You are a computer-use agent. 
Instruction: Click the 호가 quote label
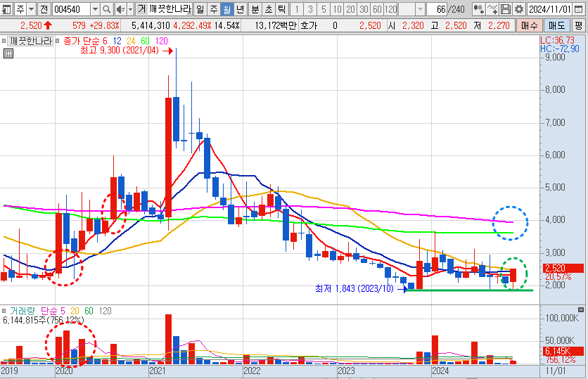(309, 25)
